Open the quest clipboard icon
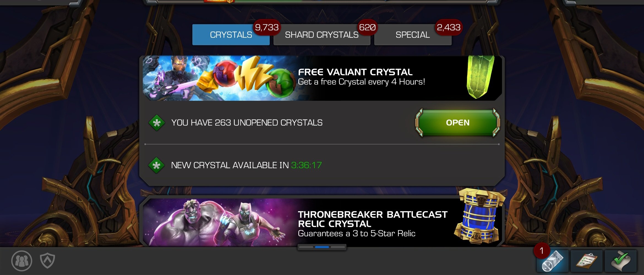 pos(586,261)
